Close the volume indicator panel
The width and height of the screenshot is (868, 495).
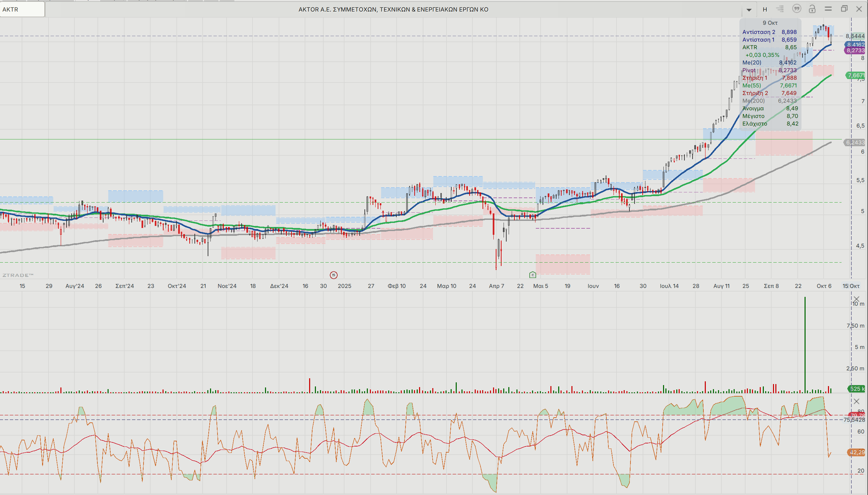[856, 299]
